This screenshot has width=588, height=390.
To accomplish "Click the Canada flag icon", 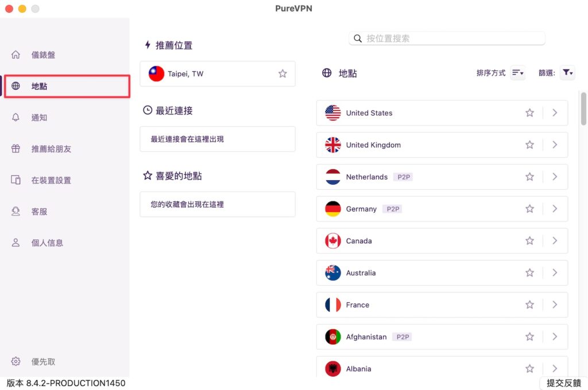I will coord(333,240).
